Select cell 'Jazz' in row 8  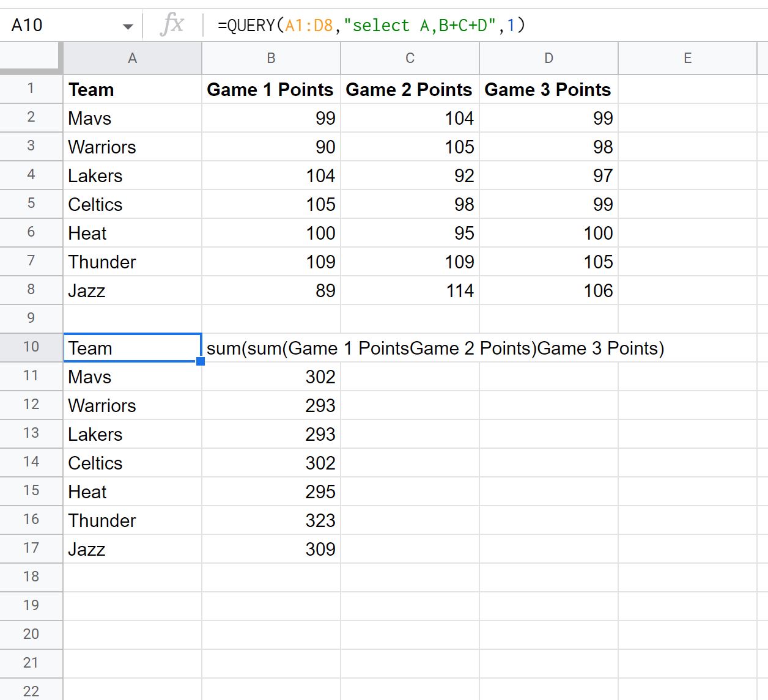tap(132, 290)
